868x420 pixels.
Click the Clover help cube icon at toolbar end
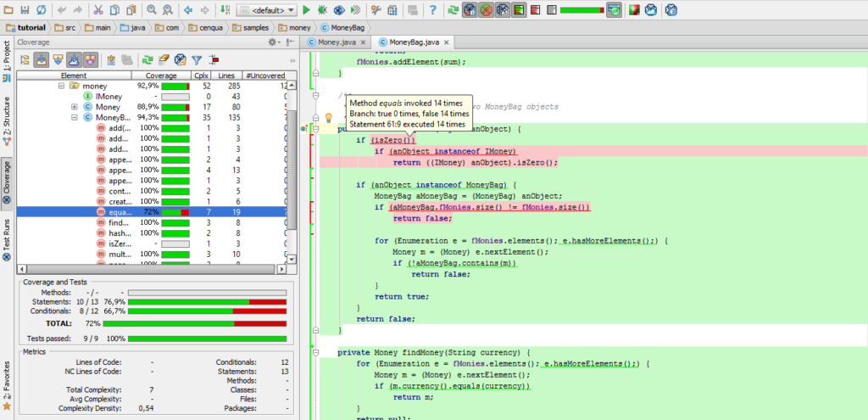tap(671, 9)
